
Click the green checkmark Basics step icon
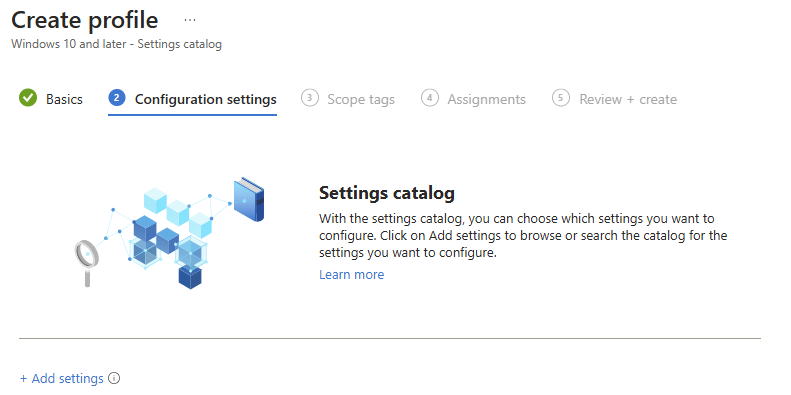28,98
